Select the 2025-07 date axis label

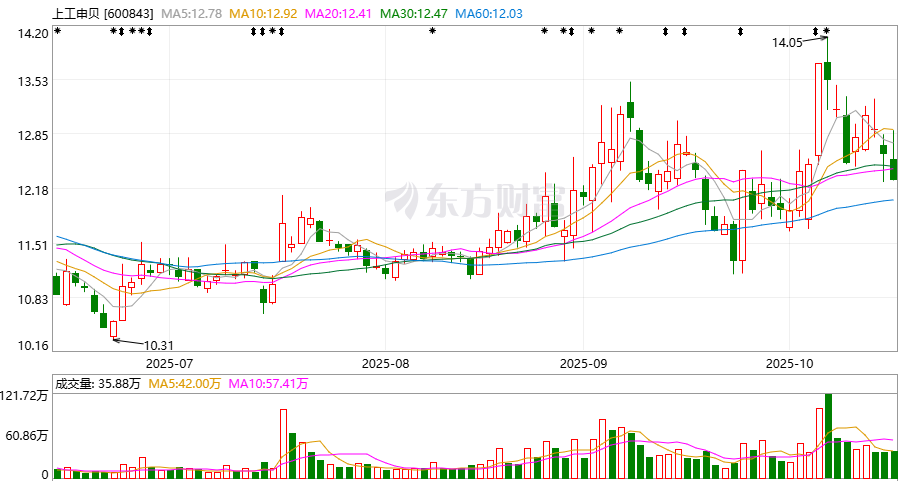point(169,364)
